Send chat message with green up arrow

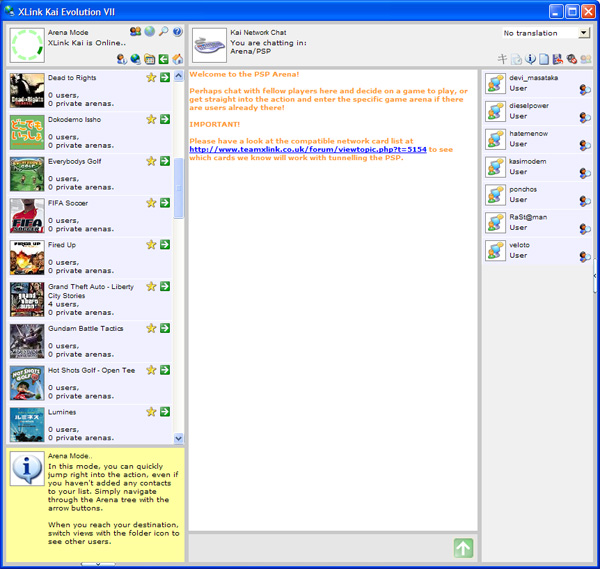(463, 548)
